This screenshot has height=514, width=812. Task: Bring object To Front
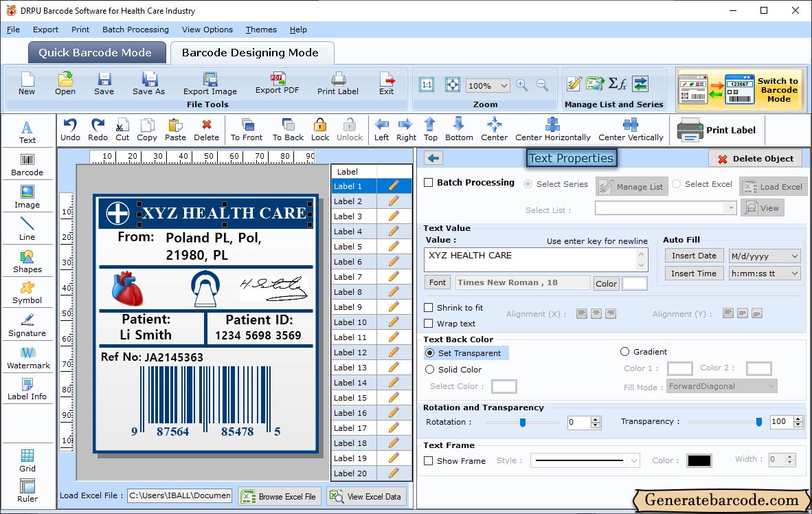pos(247,130)
